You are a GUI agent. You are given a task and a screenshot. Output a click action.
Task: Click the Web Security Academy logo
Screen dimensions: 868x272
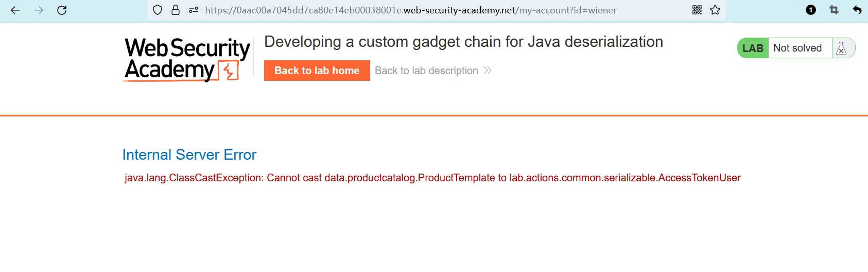point(187,59)
